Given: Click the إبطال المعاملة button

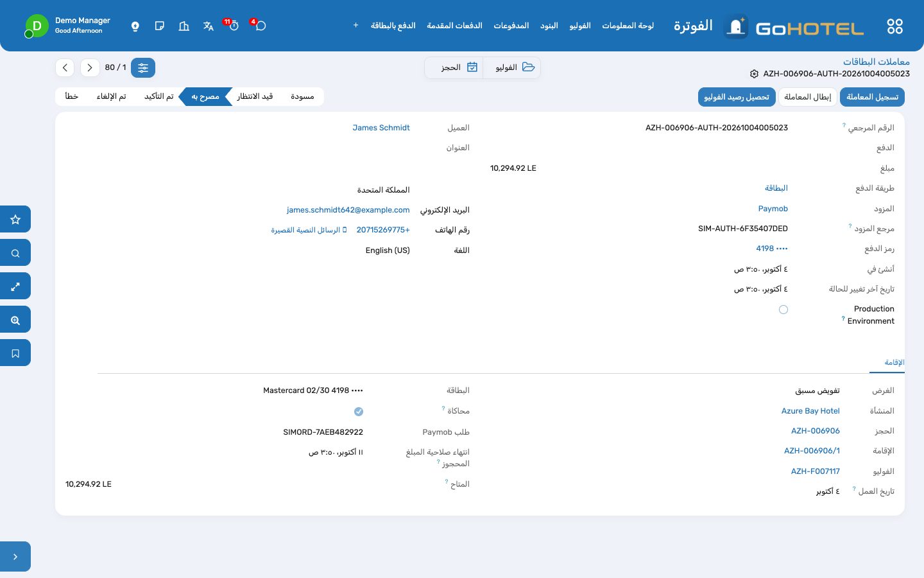Looking at the screenshot, I should pyautogui.click(x=808, y=97).
